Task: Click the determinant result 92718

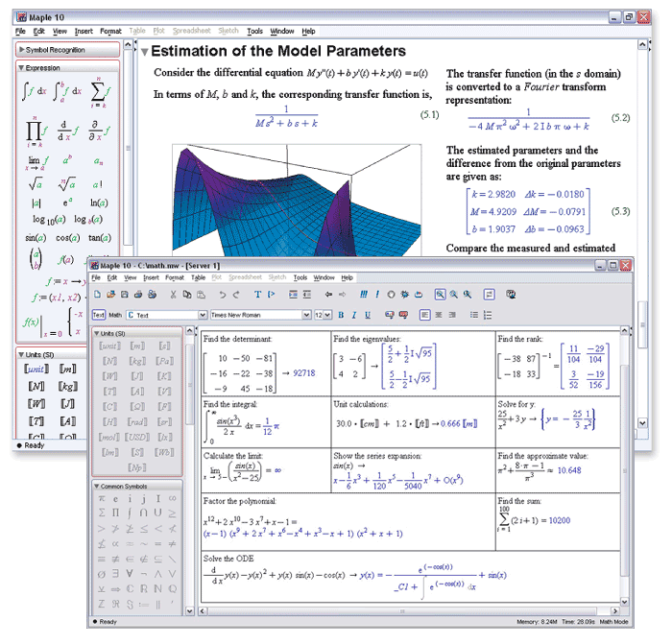Action: point(304,373)
